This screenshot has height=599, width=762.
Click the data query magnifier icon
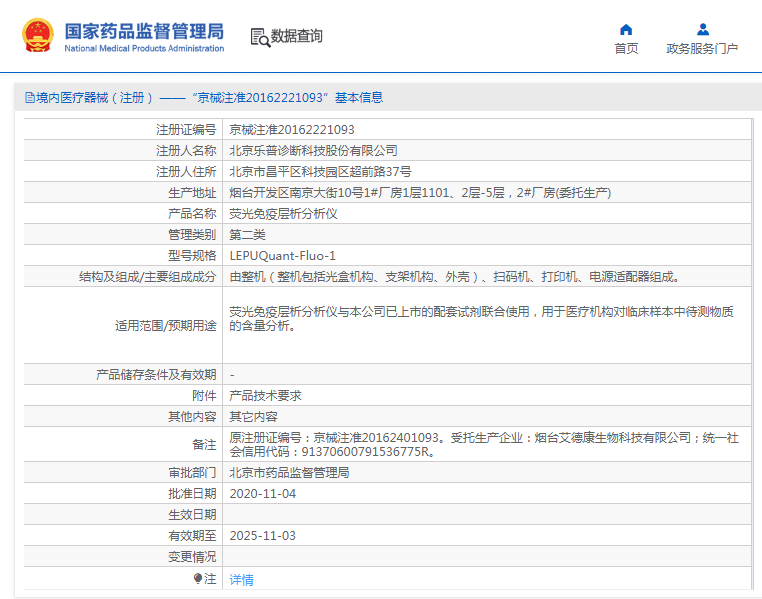260,37
